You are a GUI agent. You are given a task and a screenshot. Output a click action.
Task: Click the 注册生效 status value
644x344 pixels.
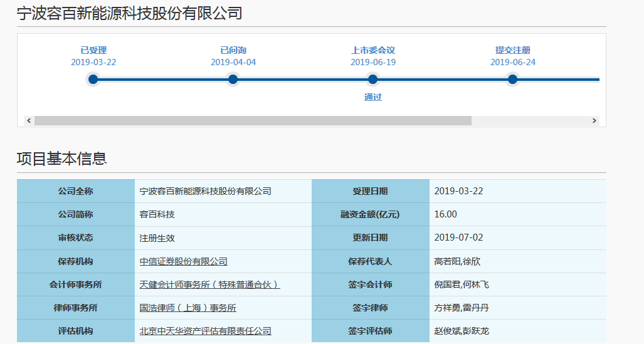(x=157, y=238)
